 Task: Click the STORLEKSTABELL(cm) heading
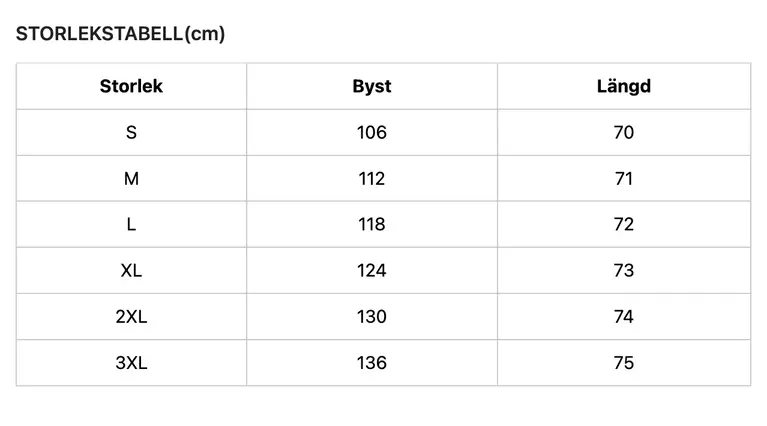pyautogui.click(x=120, y=34)
